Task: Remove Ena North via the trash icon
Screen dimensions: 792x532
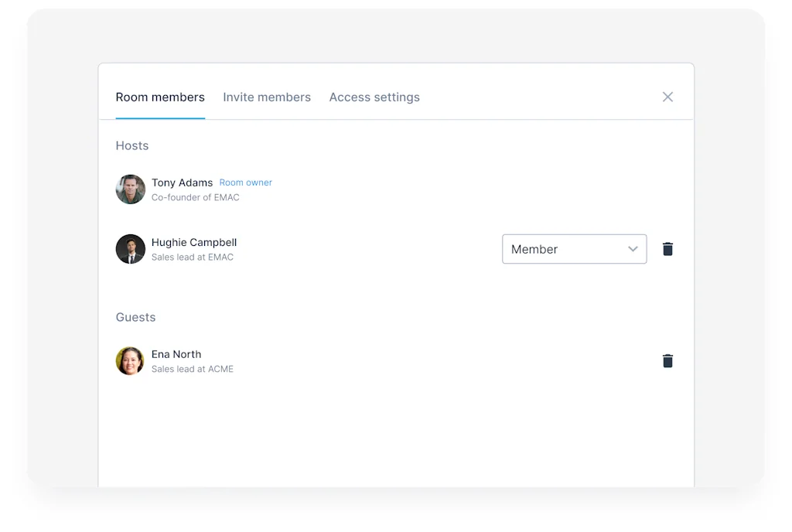Action: [667, 360]
